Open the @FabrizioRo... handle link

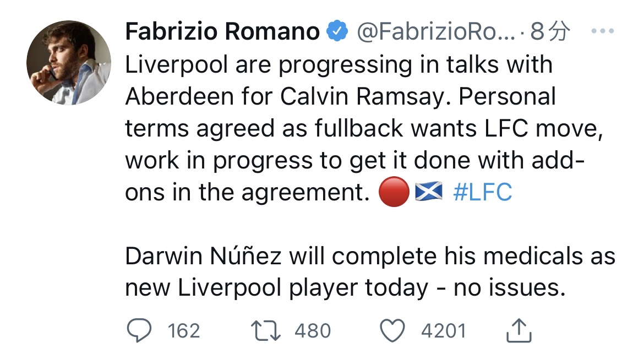pos(435,32)
